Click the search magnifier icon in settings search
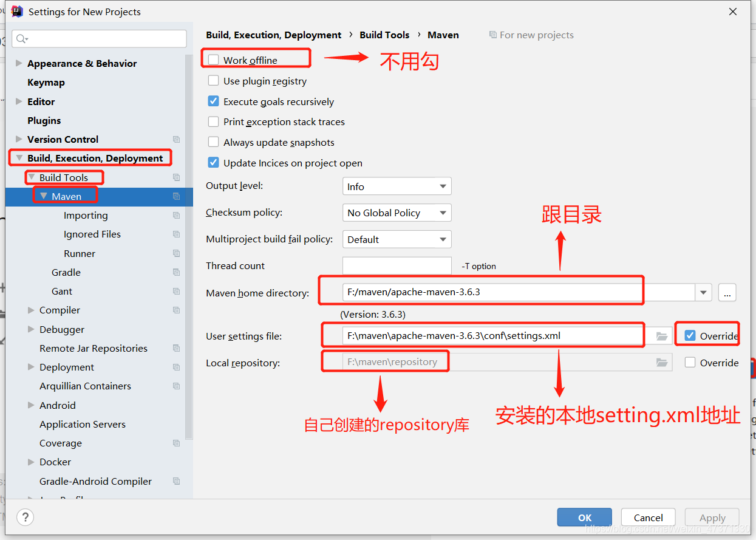Screen dimensions: 756x540 click(21, 39)
